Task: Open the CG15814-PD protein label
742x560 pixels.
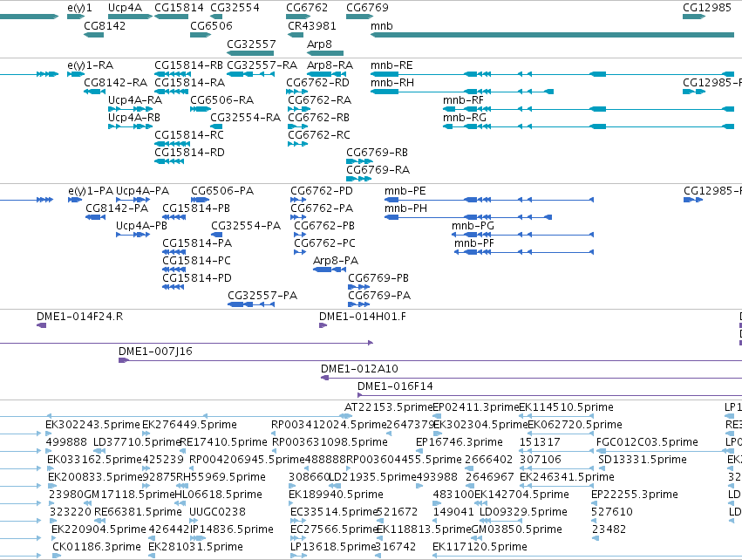Action: tap(197, 278)
